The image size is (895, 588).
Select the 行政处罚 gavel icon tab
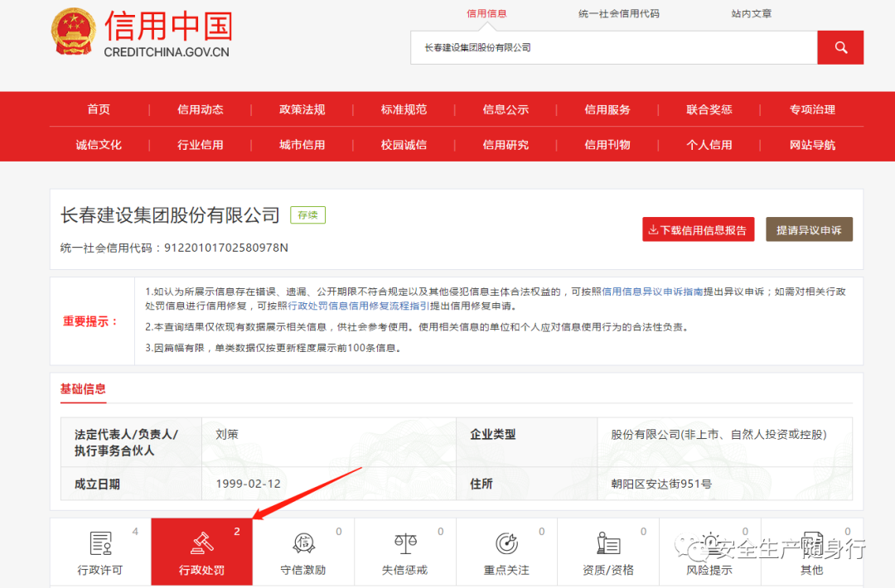(x=201, y=552)
